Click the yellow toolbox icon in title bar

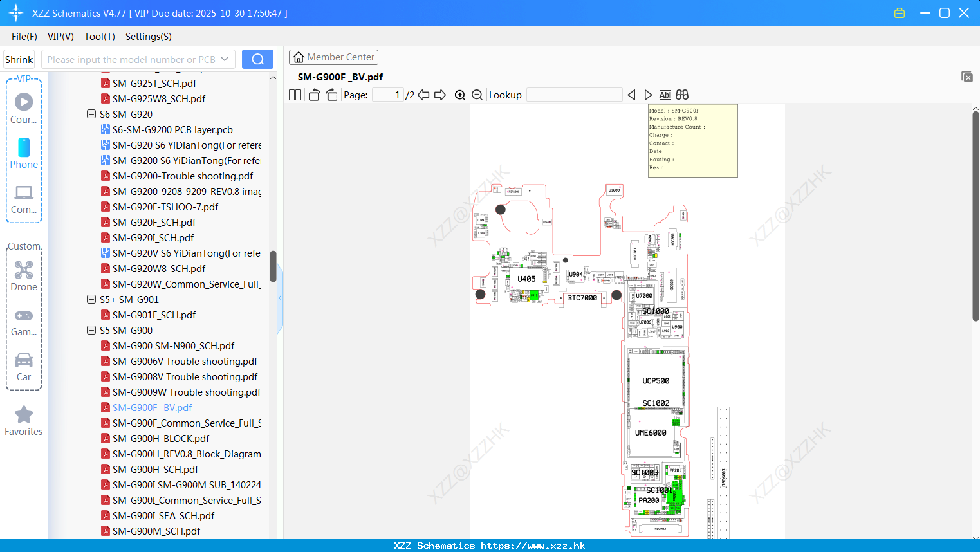(x=900, y=13)
